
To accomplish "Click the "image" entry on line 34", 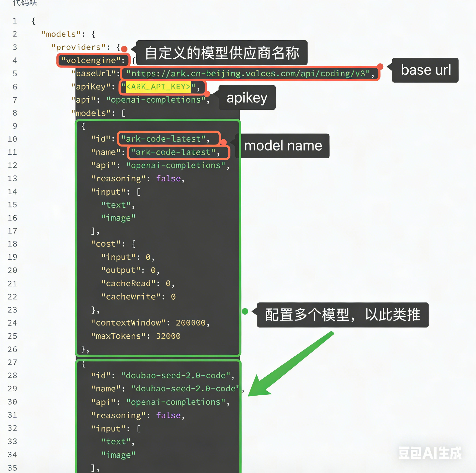I will [118, 455].
